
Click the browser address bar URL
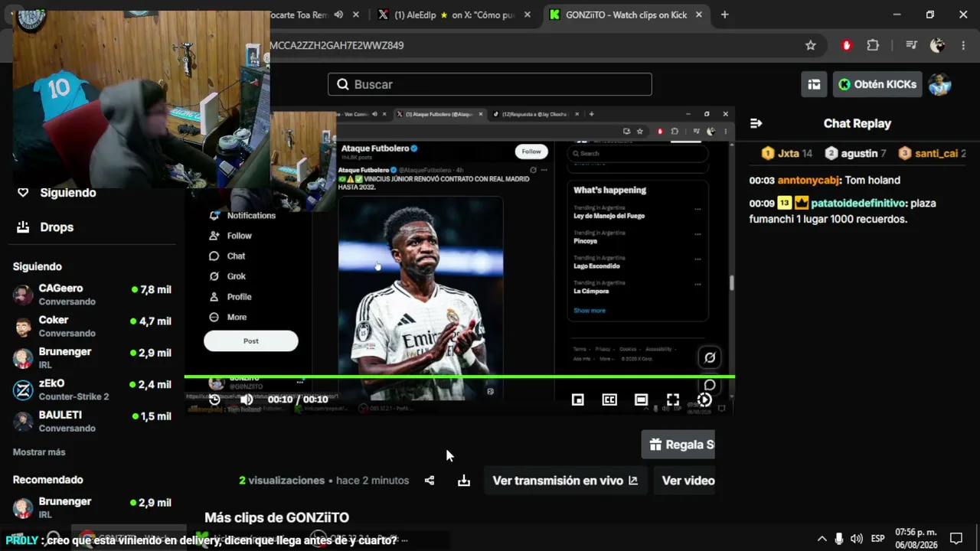[337, 45]
